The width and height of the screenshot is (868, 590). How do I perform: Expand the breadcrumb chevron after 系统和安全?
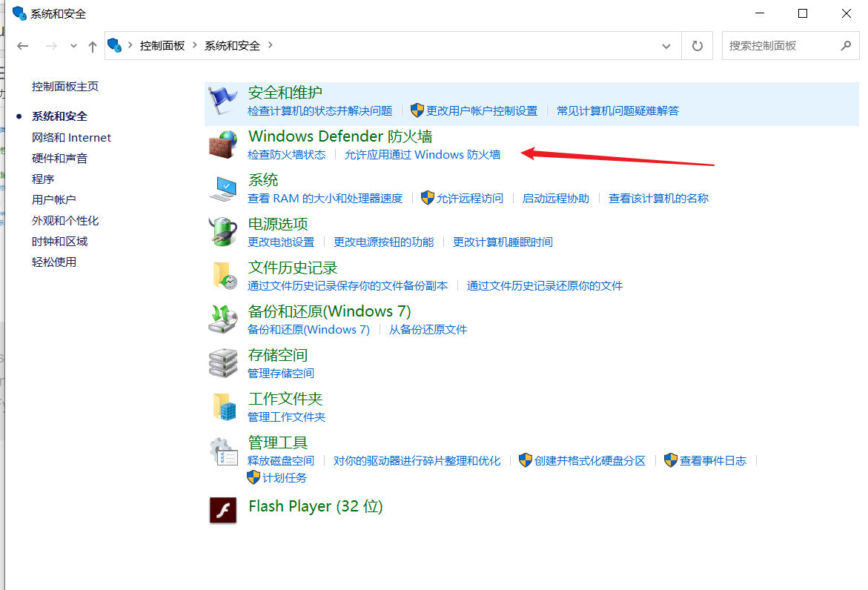pos(270,45)
